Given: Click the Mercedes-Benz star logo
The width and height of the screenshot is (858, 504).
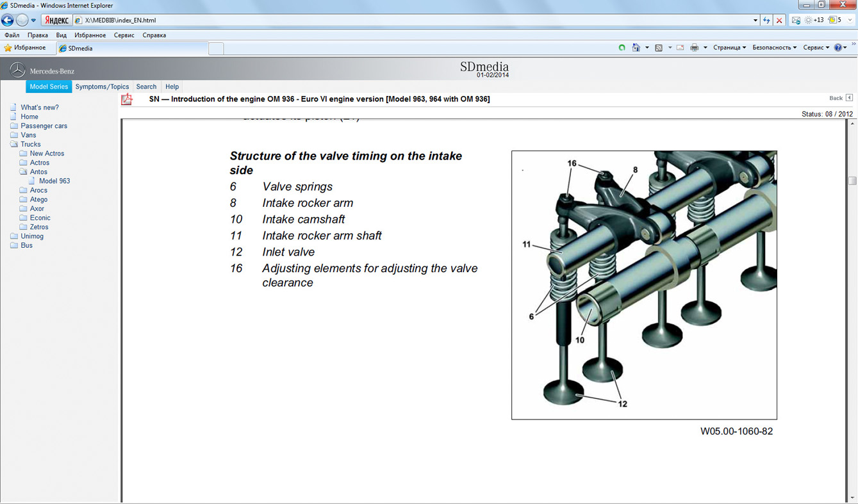Looking at the screenshot, I should tap(17, 70).
